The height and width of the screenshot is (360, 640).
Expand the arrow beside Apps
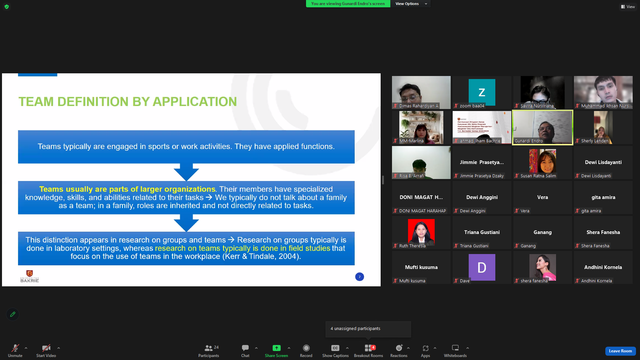(435, 348)
